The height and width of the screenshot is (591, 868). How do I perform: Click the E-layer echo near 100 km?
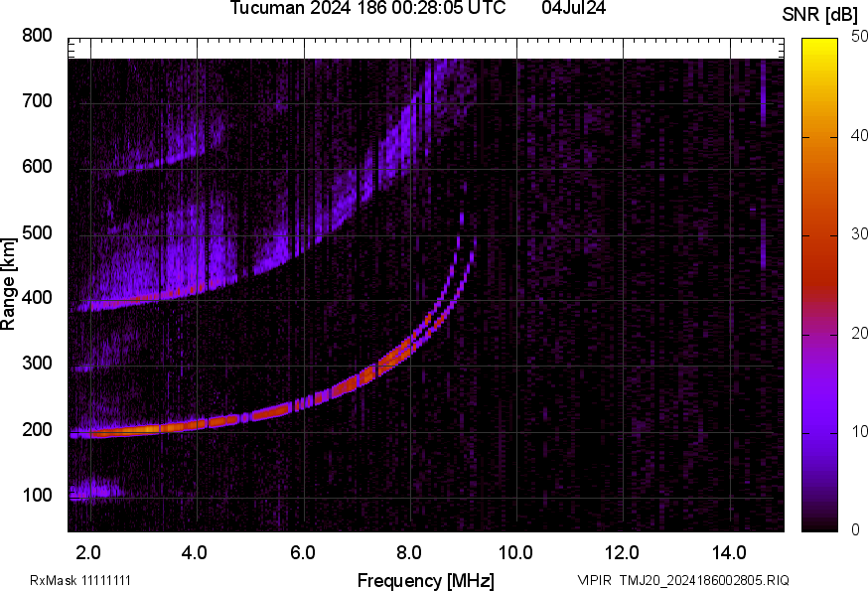pos(95,491)
